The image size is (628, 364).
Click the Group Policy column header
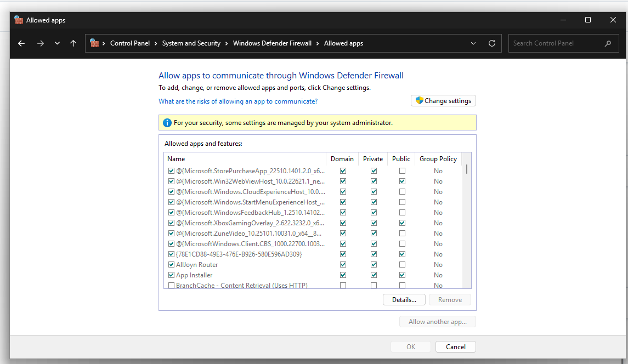point(438,159)
